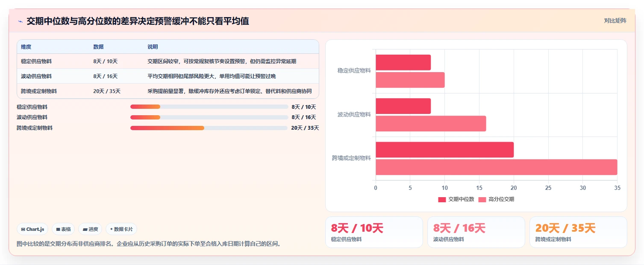Click x-axis tick label 20

point(514,188)
